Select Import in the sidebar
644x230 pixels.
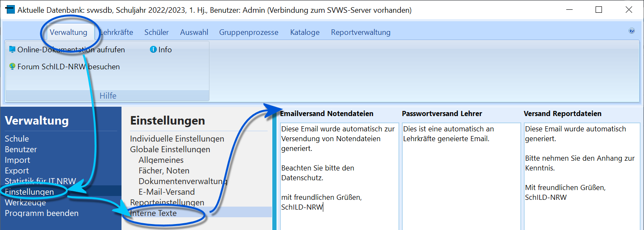pyautogui.click(x=17, y=160)
